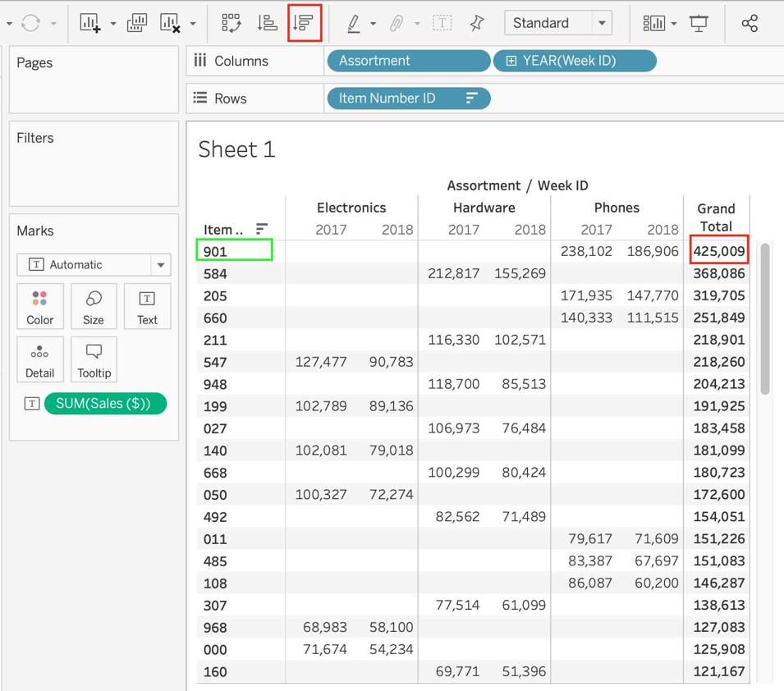Click the share icon in toolbar

click(x=750, y=23)
